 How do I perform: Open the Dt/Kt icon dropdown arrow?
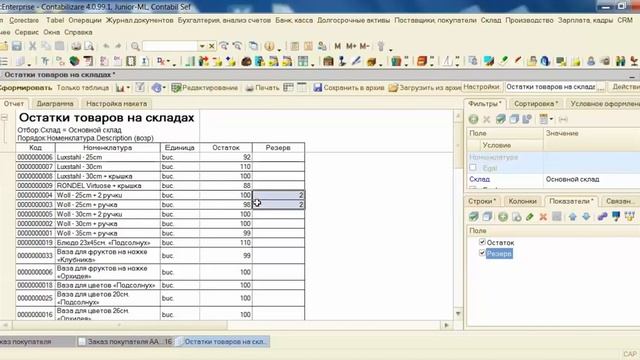point(169,62)
